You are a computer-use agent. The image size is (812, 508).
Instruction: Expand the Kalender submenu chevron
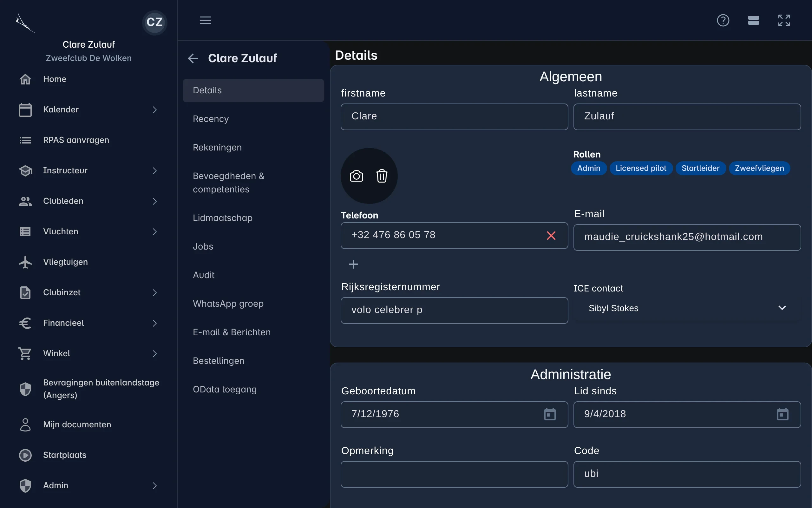[x=155, y=110]
